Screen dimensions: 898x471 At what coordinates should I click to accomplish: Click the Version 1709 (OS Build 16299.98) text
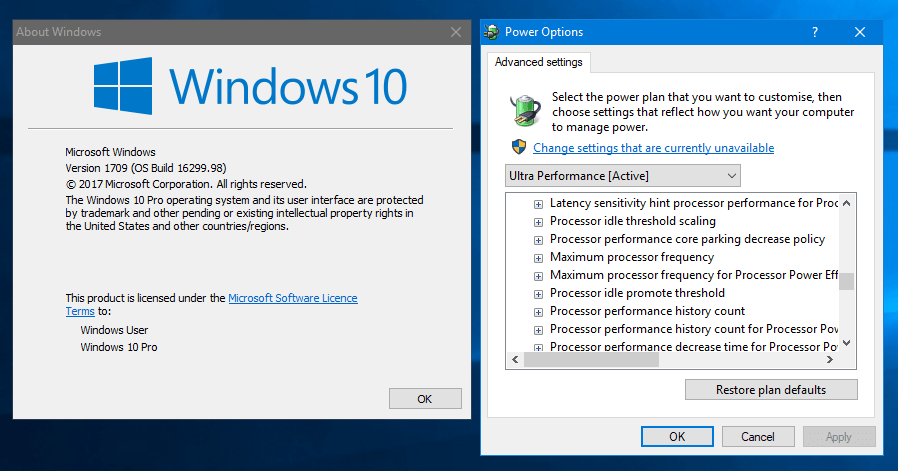tap(145, 168)
